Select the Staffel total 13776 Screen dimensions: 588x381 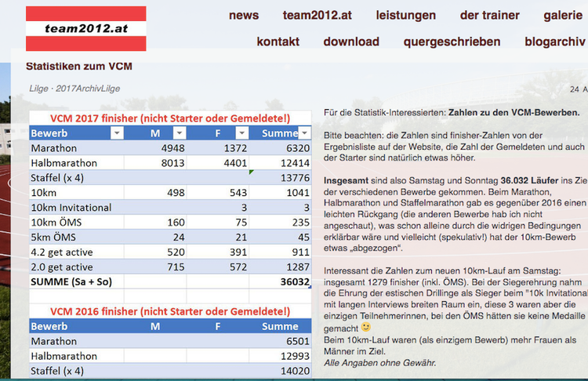pyautogui.click(x=295, y=178)
